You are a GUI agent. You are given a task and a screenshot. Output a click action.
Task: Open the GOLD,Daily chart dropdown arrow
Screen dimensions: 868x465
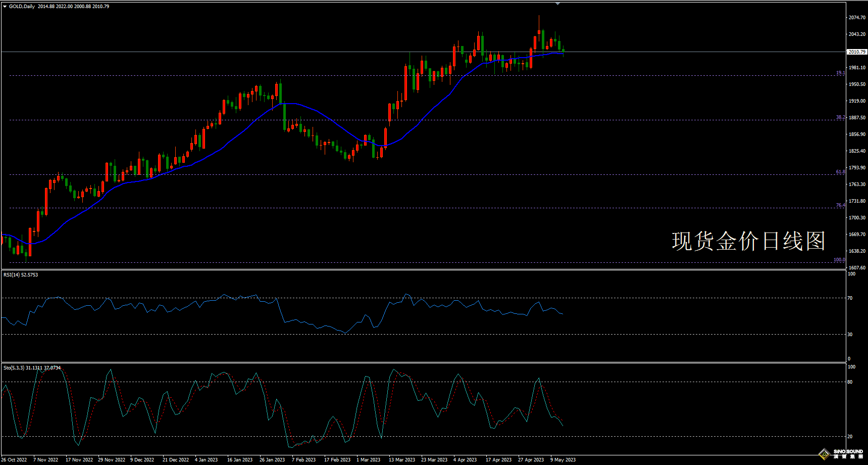5,7
